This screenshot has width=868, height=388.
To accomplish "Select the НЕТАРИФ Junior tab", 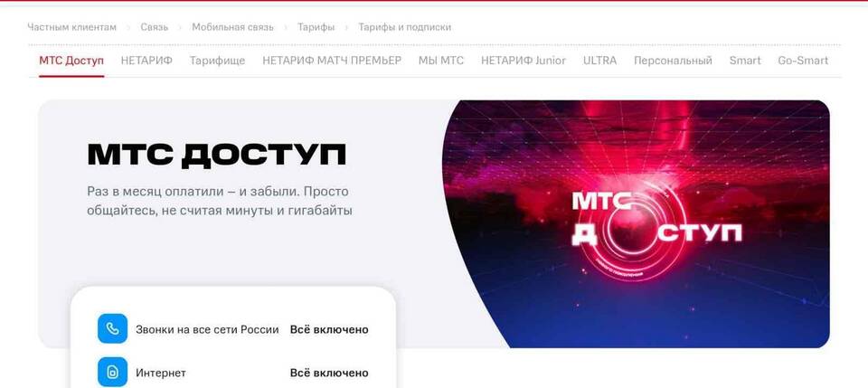I will coord(524,61).
